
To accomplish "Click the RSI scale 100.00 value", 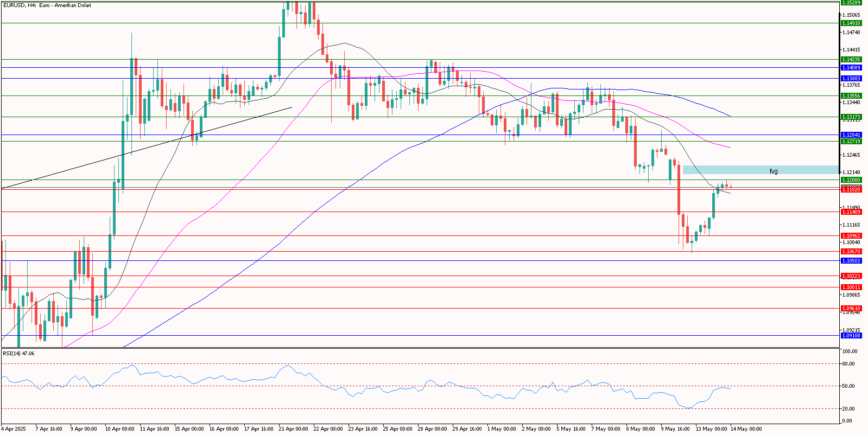I will pyautogui.click(x=850, y=351).
